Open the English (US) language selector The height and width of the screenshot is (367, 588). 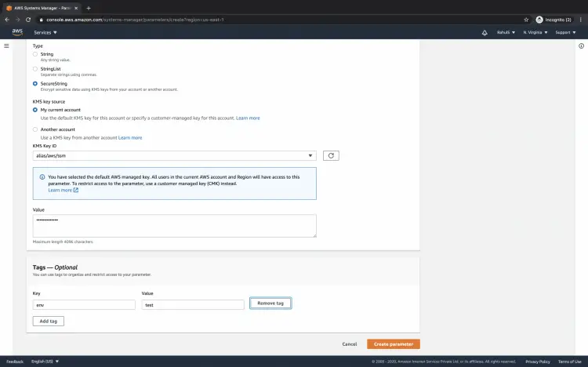point(45,362)
